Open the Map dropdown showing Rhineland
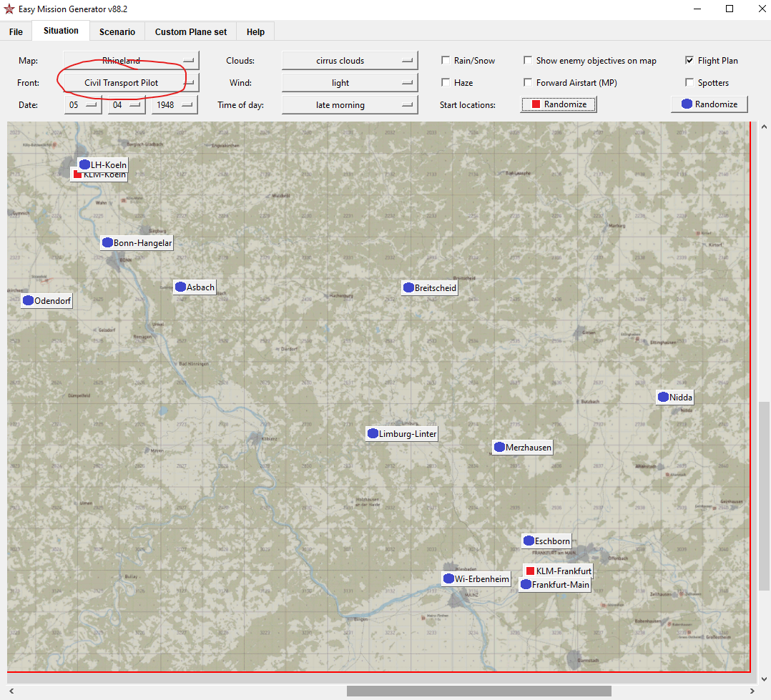This screenshot has width=771, height=700. (x=132, y=61)
